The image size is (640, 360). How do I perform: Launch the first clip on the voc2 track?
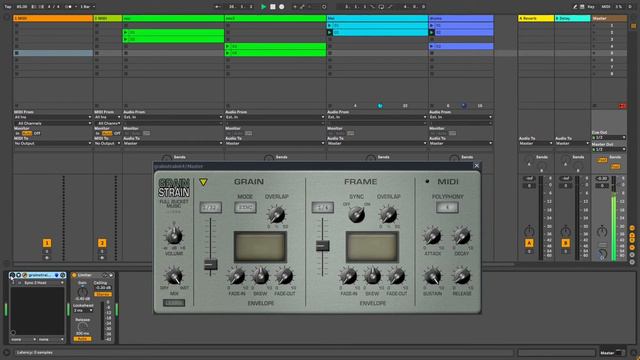tap(228, 46)
